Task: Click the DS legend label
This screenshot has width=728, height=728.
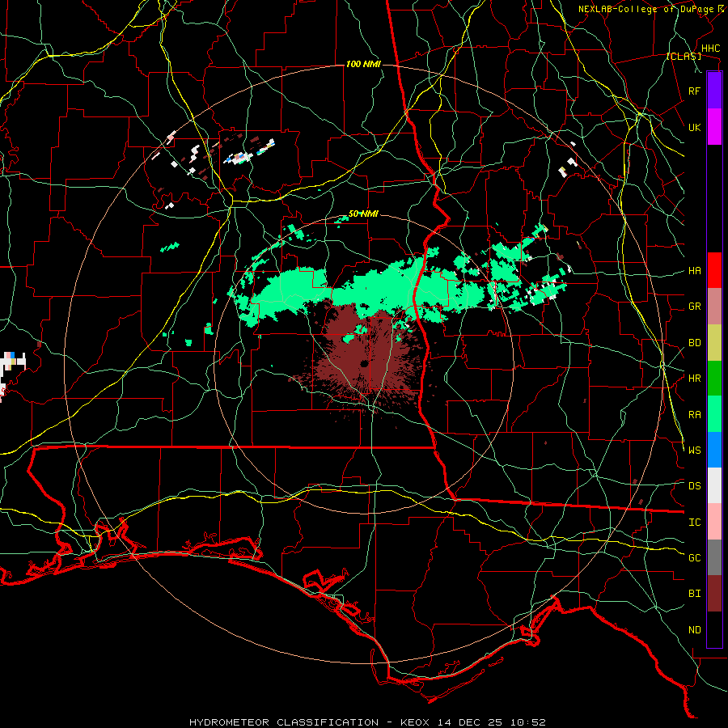Action: [694, 486]
